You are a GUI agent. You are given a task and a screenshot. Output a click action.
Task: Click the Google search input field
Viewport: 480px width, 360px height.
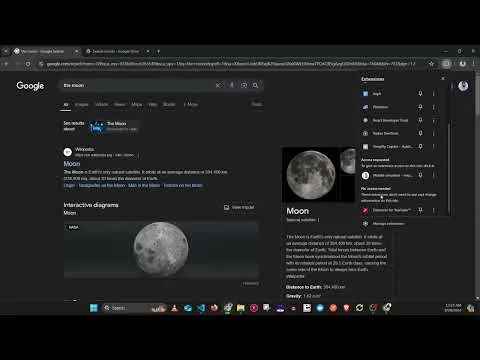138,85
